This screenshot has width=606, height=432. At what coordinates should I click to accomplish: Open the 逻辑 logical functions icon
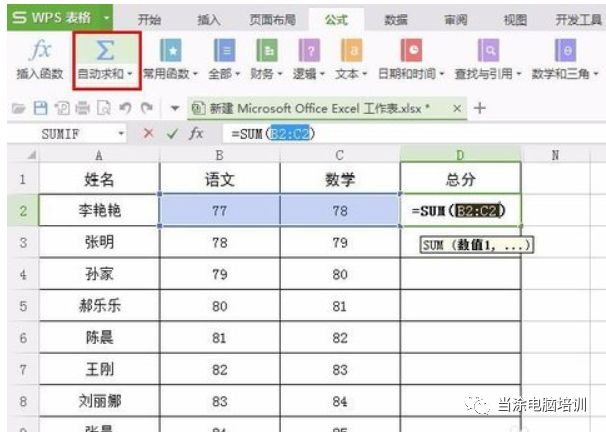point(309,50)
